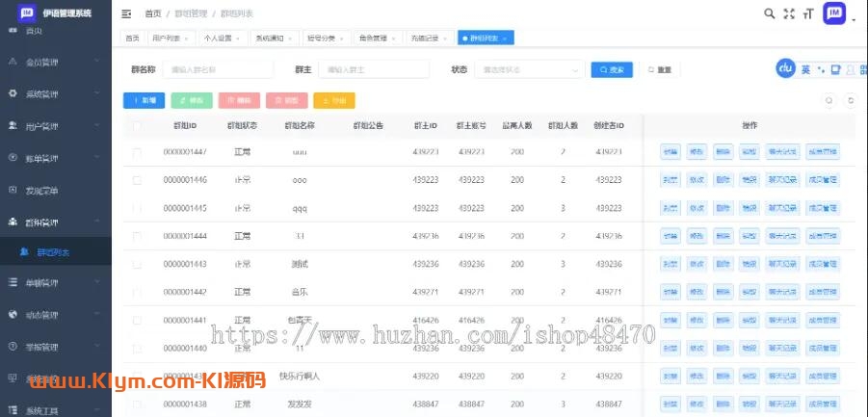The width and height of the screenshot is (868, 417).
Task: Open 系统工具 in the sidebar
Action: click(55, 410)
